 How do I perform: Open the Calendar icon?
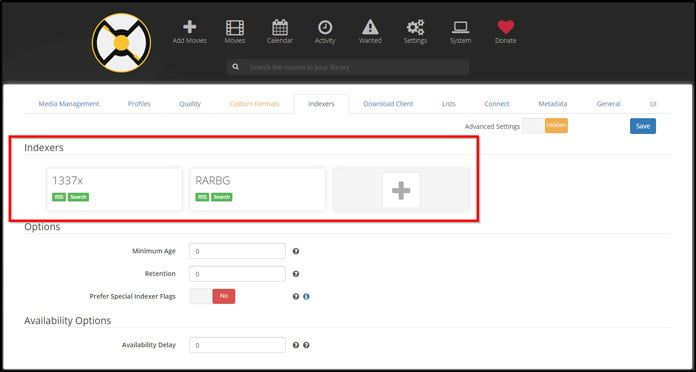280,28
